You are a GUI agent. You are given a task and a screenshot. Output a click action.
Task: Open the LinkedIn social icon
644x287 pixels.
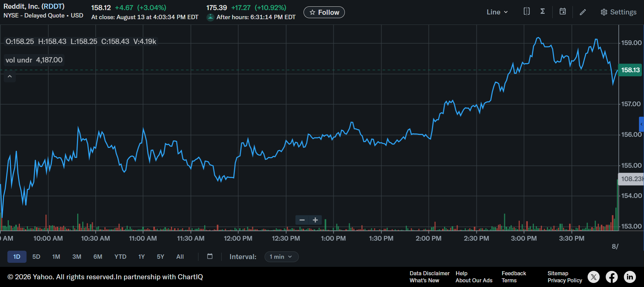point(630,277)
